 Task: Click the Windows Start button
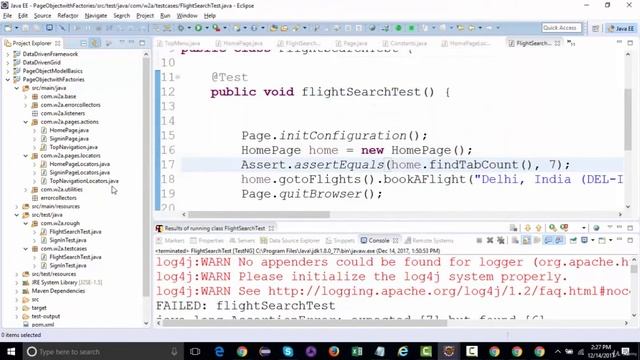[x=11, y=351]
